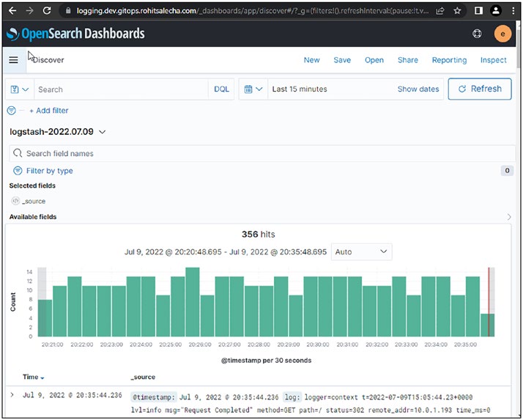Open the Inspect menu item

[493, 60]
